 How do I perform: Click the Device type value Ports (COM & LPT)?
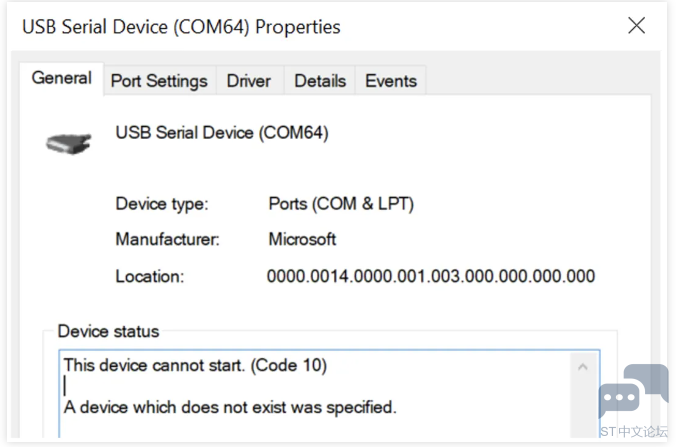pyautogui.click(x=341, y=203)
